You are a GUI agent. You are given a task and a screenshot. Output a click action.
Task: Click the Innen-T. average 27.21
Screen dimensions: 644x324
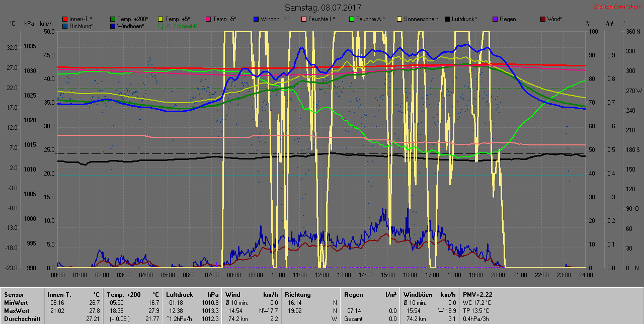[x=93, y=319]
